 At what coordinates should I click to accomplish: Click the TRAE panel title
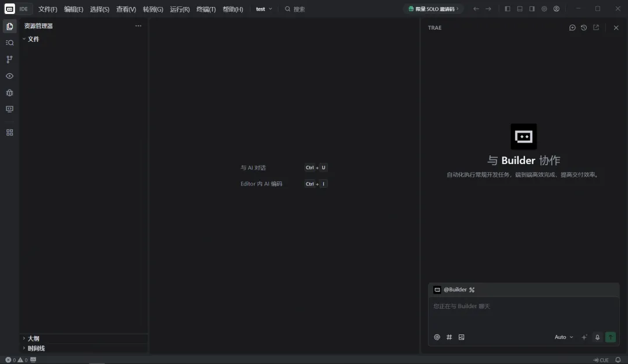[x=434, y=28]
